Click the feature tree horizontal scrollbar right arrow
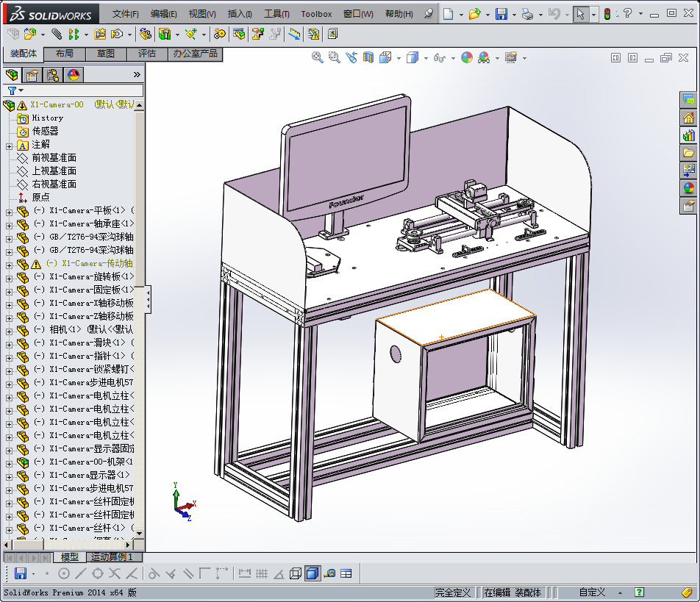700x602 pixels. coord(128,545)
